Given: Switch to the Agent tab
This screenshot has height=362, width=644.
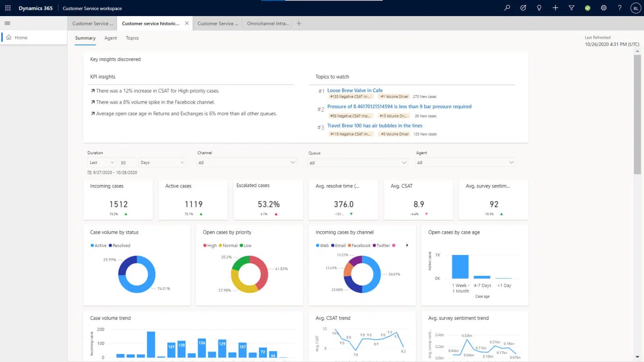Looking at the screenshot, I should [x=111, y=38].
